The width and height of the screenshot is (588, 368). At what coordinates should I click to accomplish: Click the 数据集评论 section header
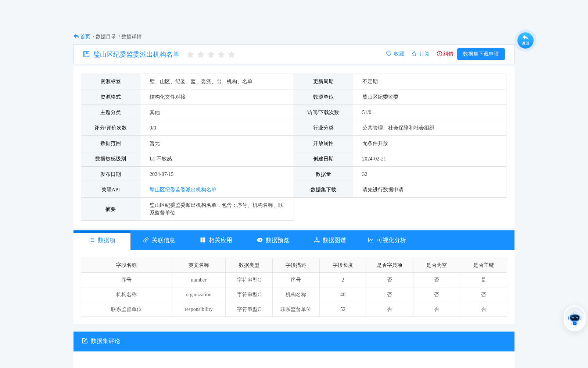click(294, 341)
